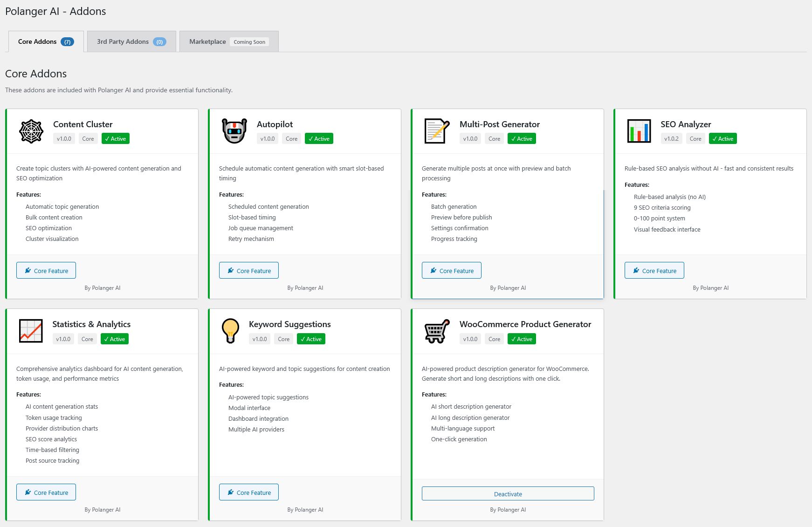The image size is (812, 527).
Task: Click the Multi-Post Generator title
Action: [x=499, y=124]
